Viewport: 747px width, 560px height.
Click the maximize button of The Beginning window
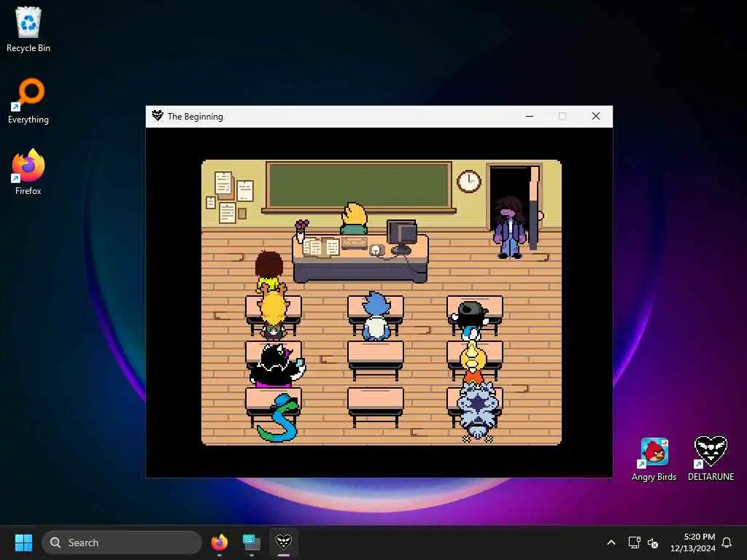562,116
